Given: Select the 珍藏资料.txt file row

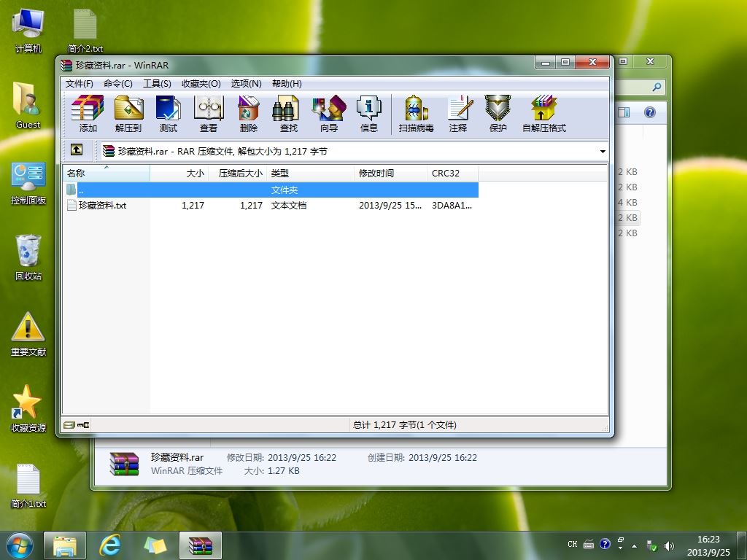Looking at the screenshot, I should pyautogui.click(x=271, y=205).
